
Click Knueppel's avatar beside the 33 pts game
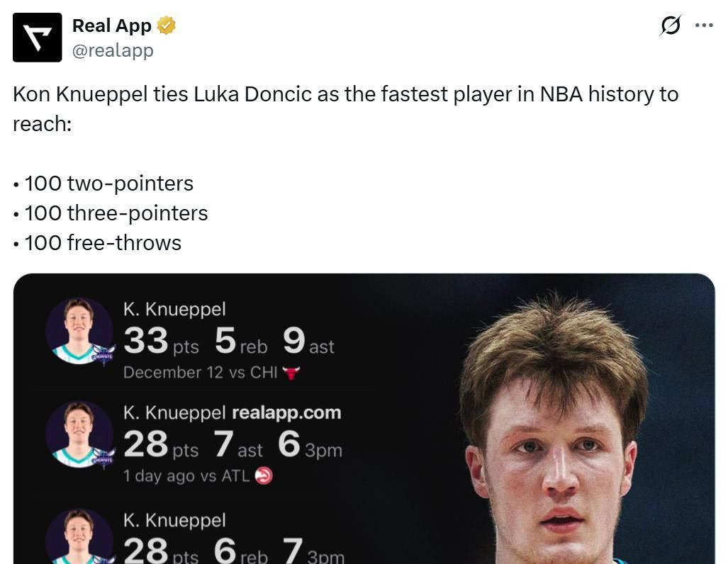[x=79, y=331]
